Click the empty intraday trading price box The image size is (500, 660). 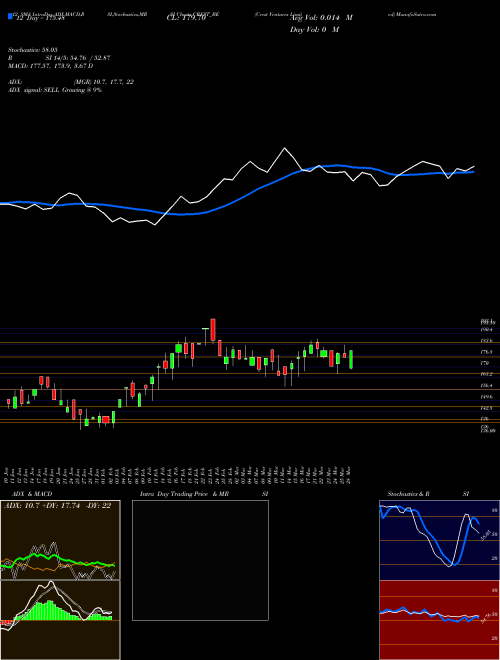[200, 560]
